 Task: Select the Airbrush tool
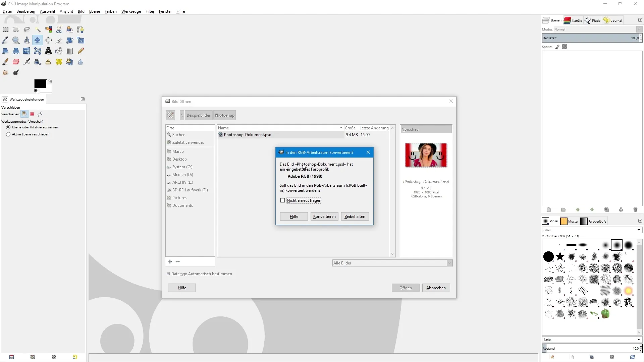(27, 62)
